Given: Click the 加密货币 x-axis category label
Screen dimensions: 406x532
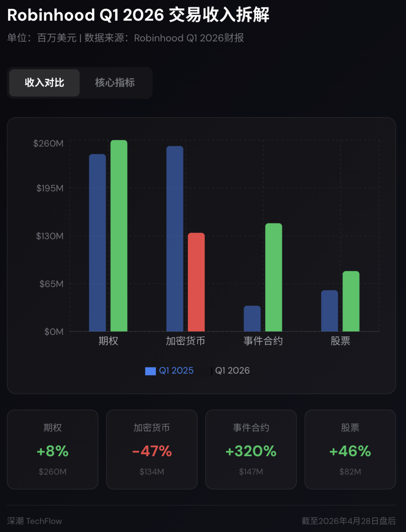Looking at the screenshot, I should [185, 341].
